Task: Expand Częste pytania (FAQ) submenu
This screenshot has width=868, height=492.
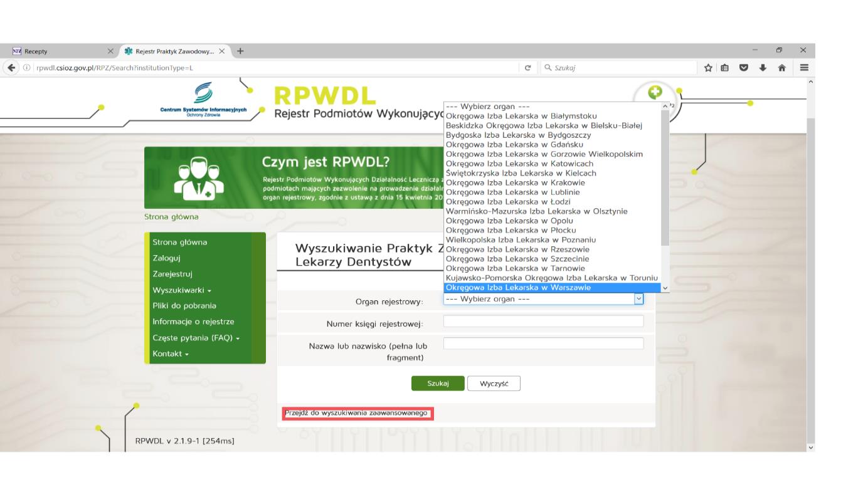Action: click(196, 338)
